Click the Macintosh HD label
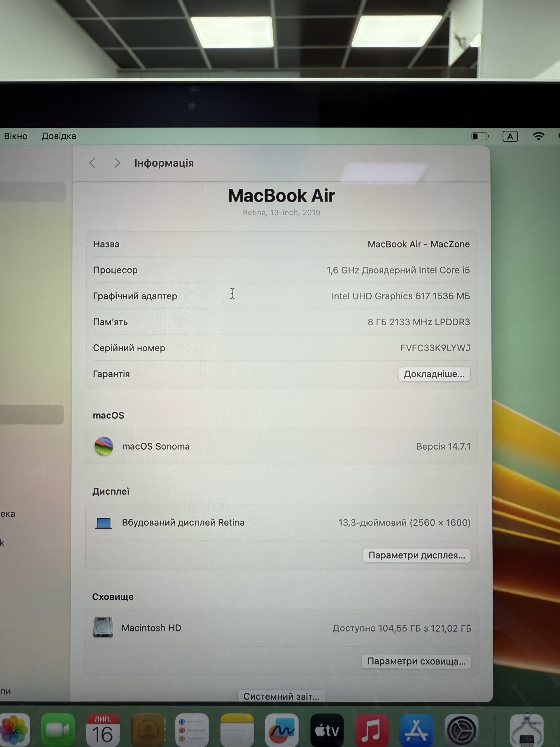 coord(151,628)
